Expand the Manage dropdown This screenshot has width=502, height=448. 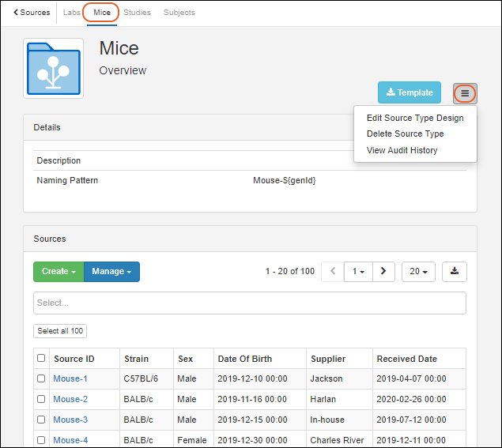[111, 272]
